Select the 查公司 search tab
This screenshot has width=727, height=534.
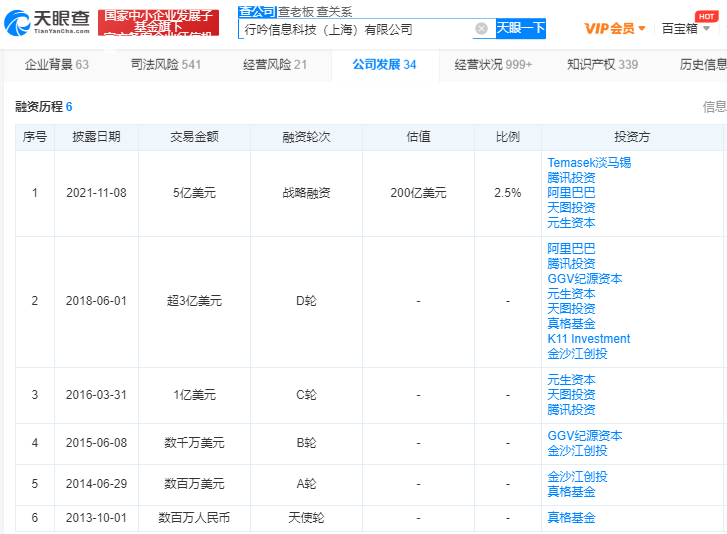click(257, 12)
